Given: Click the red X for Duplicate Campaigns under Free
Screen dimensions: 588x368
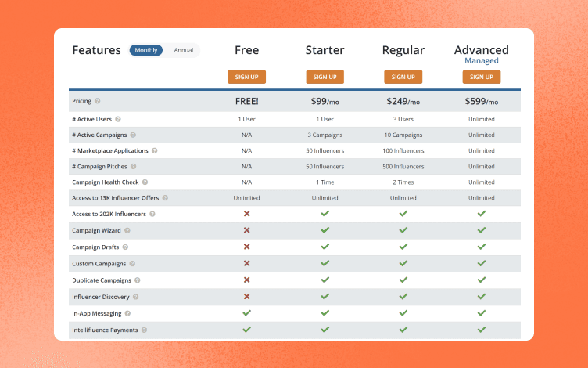Looking at the screenshot, I should 247,280.
